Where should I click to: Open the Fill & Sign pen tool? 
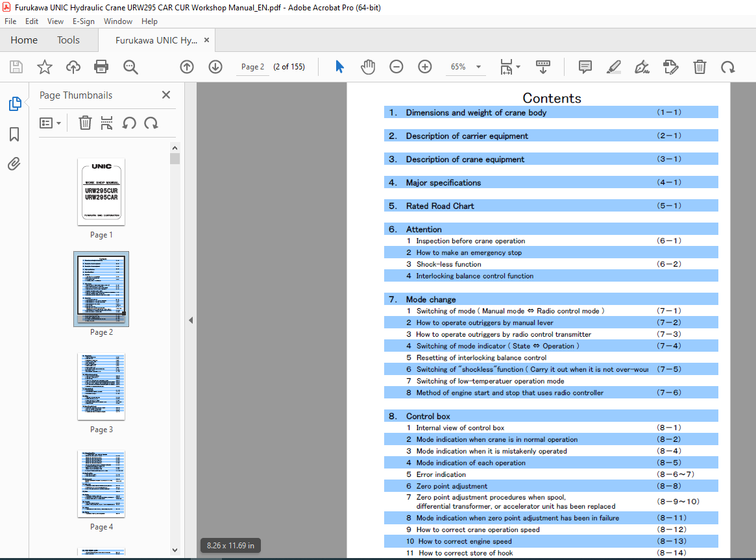click(x=642, y=67)
